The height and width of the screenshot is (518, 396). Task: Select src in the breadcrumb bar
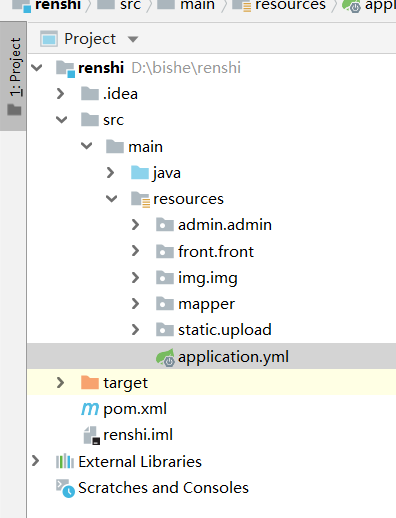tap(130, 5)
